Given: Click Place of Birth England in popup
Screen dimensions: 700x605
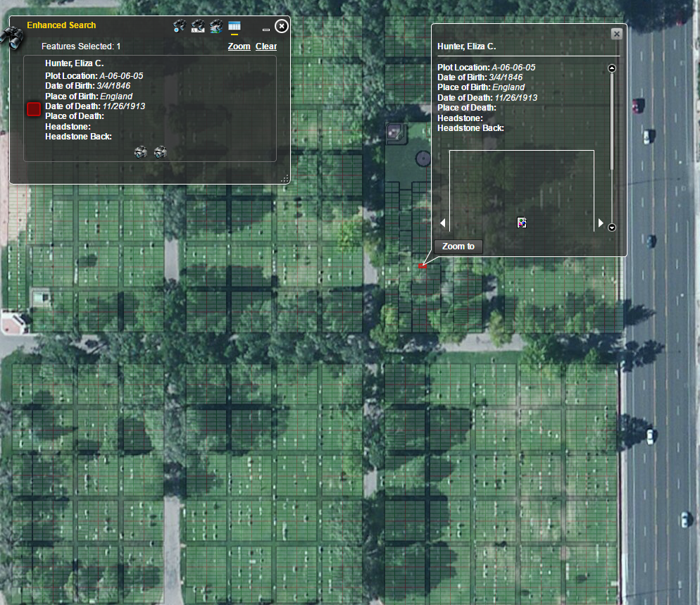Looking at the screenshot, I should (x=481, y=87).
